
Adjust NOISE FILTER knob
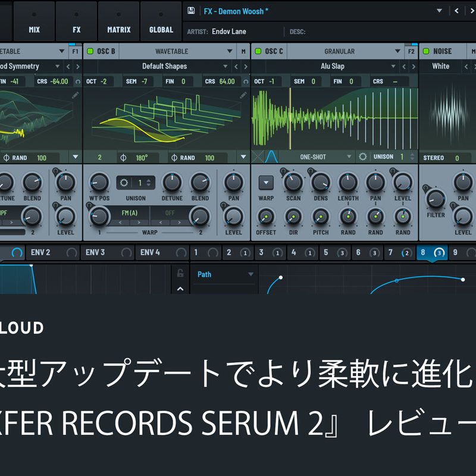pyautogui.click(x=436, y=199)
